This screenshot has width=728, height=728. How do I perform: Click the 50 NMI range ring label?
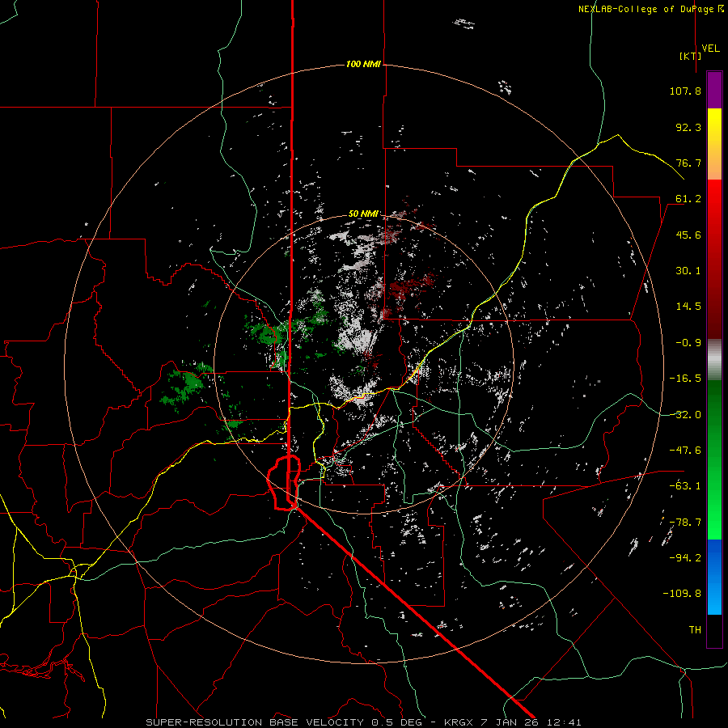click(x=363, y=214)
